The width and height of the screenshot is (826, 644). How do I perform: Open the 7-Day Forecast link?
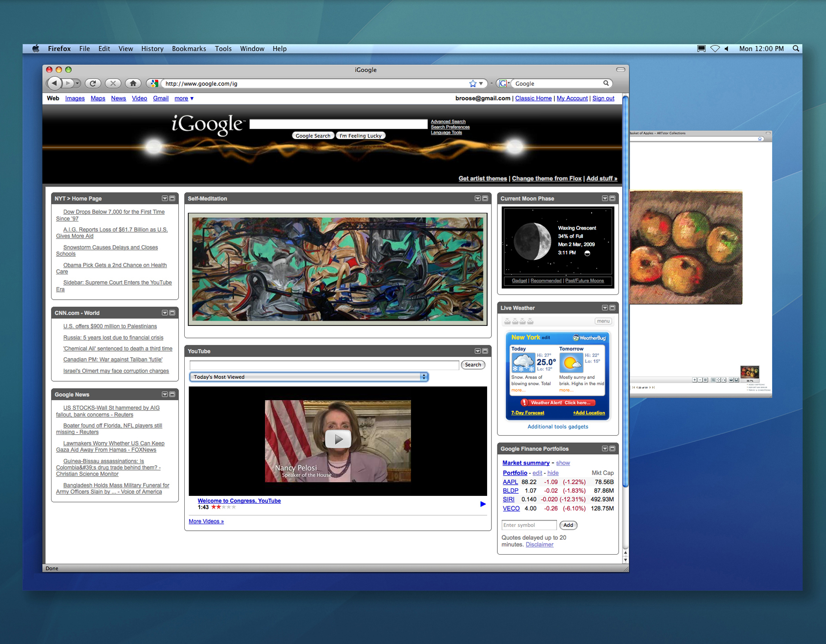point(527,413)
